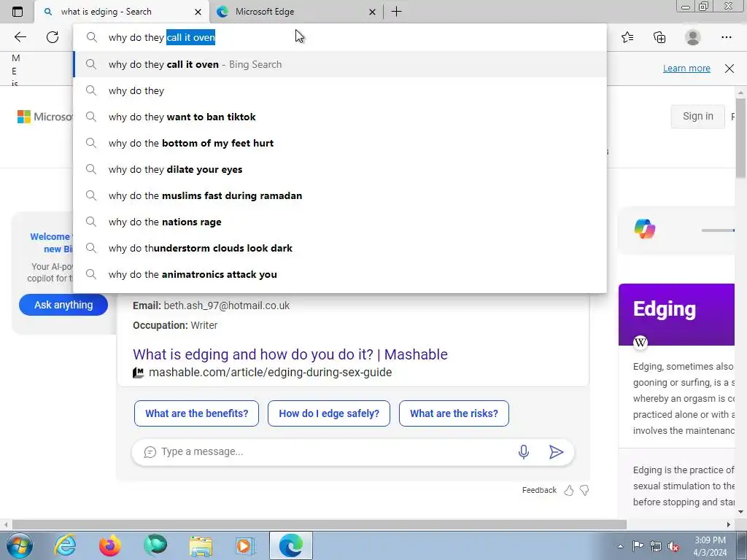This screenshot has height=560, width=747.
Task: Open the file explorer folder taskbar icon
Action: [201, 545]
